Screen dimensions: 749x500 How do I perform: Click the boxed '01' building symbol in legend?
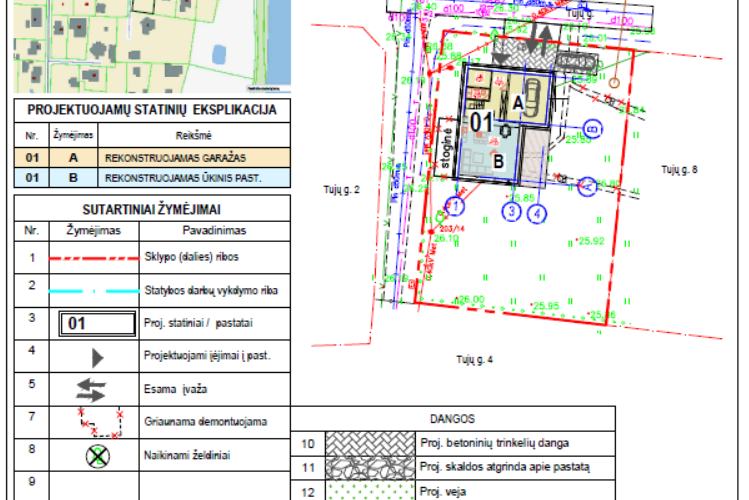(97, 324)
